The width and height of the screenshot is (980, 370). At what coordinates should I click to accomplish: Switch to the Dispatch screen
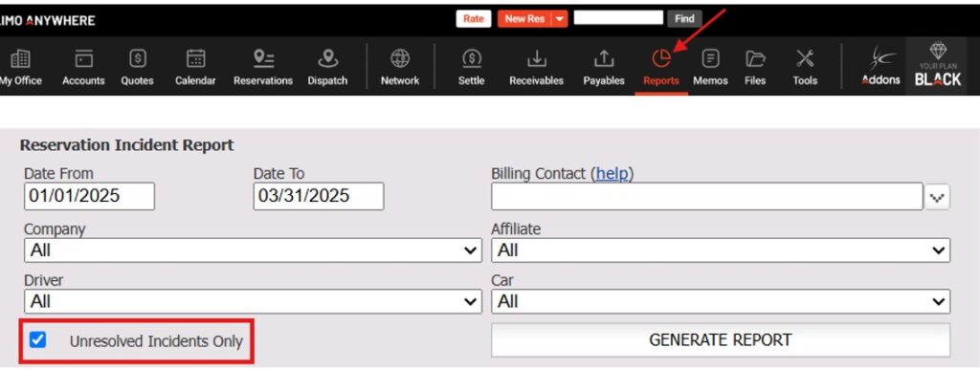point(327,67)
